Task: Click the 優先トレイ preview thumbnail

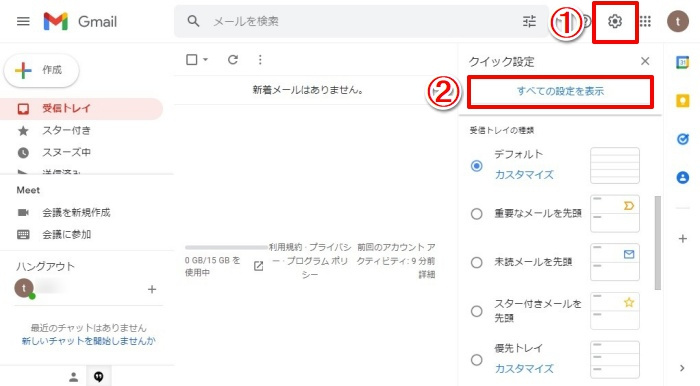Action: coord(615,360)
